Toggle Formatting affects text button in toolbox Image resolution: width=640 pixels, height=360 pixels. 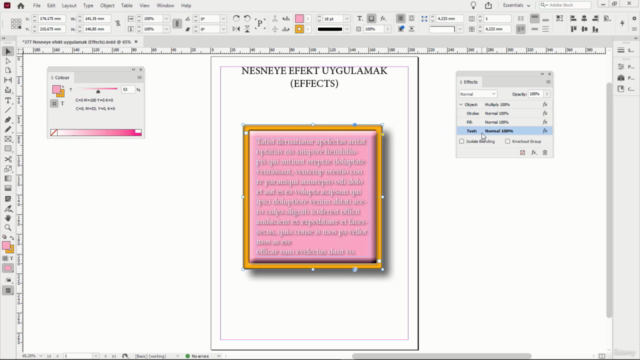[x=11, y=258]
